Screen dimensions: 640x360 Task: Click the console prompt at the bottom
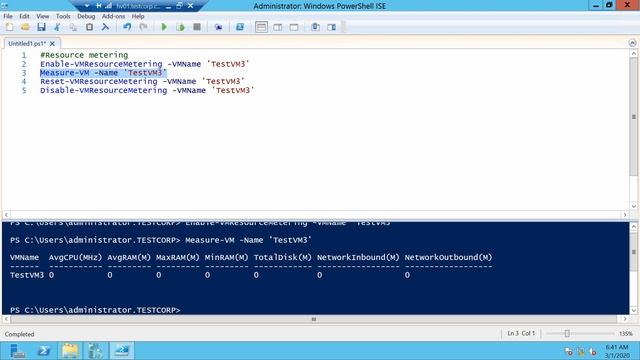coord(95,310)
